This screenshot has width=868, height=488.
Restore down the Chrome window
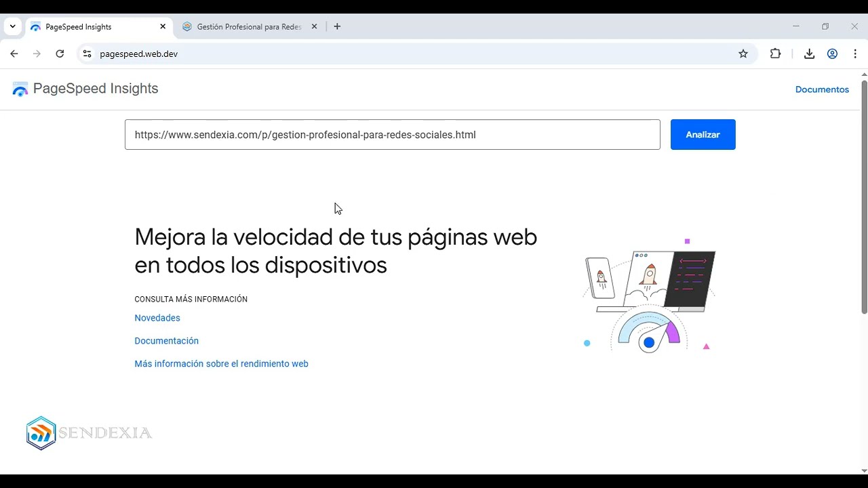[825, 26]
